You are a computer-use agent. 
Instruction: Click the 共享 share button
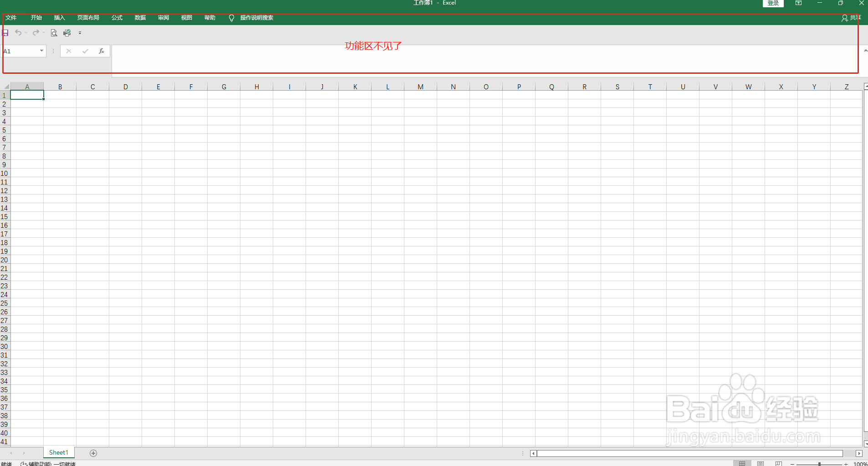[851, 18]
